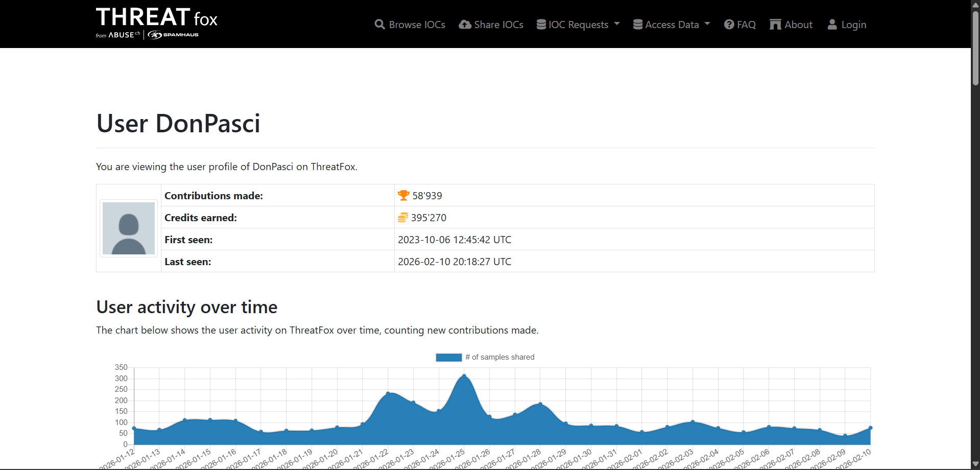980x470 pixels.
Task: Click the Spamhaus logo under ThreatFox
Action: [173, 35]
